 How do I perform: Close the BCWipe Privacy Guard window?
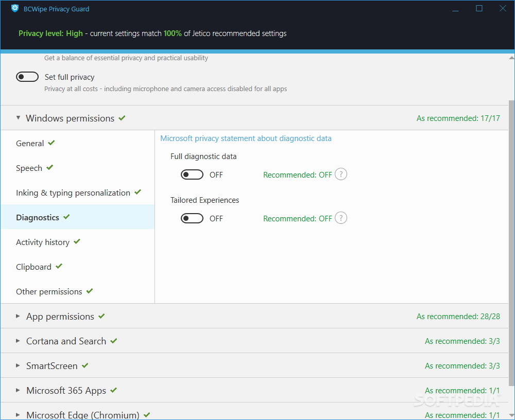pyautogui.click(x=503, y=9)
